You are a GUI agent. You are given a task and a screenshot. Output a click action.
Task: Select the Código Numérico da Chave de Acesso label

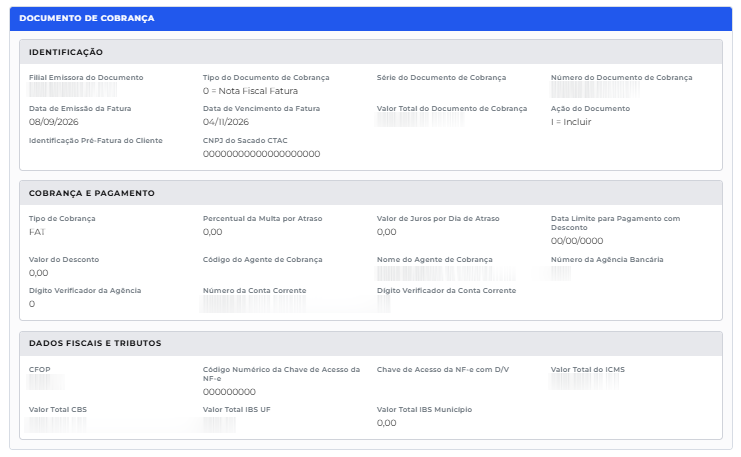(281, 374)
